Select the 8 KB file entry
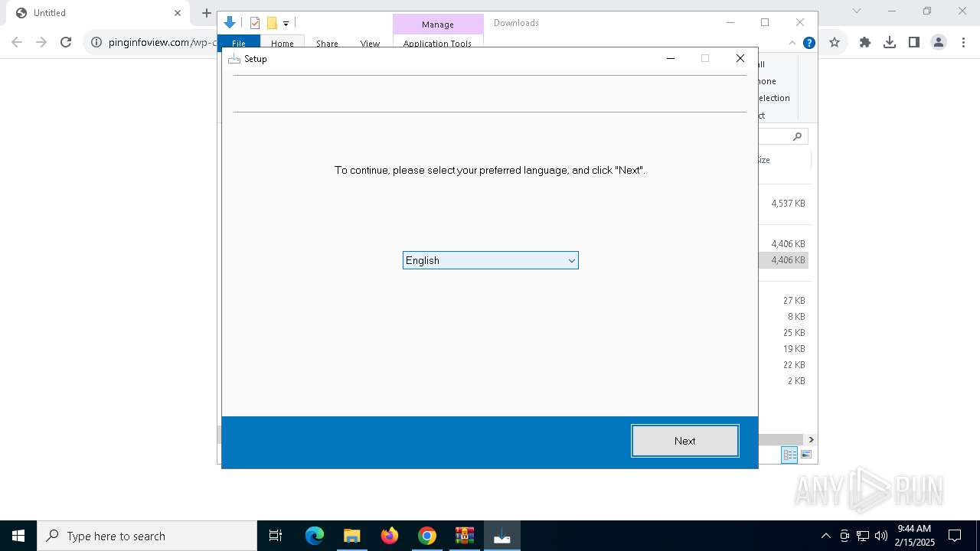 (796, 317)
